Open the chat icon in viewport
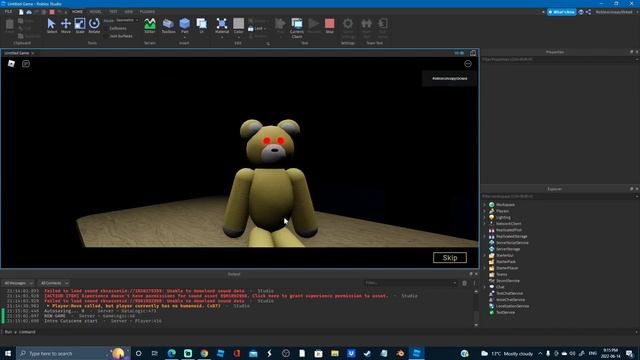Image resolution: width=640 pixels, height=360 pixels. point(26,63)
